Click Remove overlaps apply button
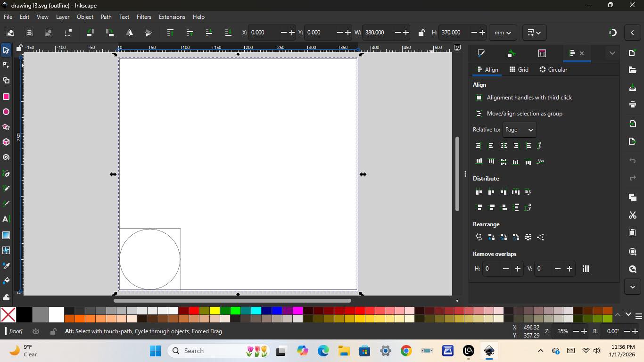This screenshot has width=644, height=362. [586, 269]
